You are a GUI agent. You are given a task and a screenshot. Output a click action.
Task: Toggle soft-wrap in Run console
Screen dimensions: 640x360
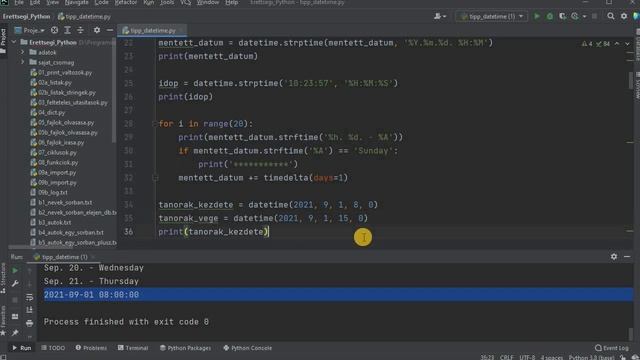[x=29, y=297]
